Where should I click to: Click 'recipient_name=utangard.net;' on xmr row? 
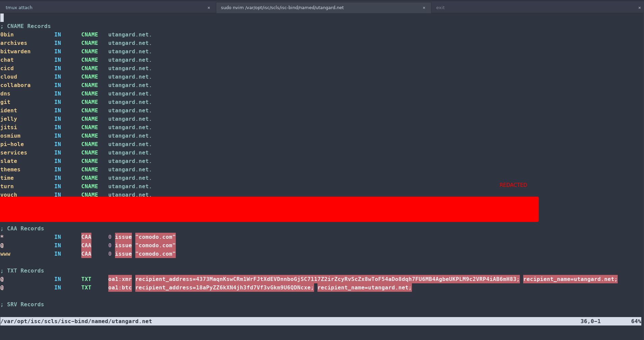570,279
